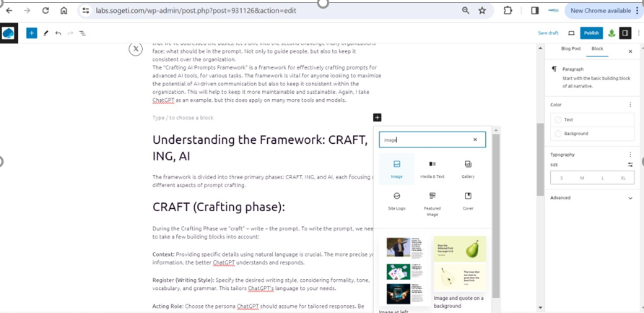The image size is (644, 313).
Task: Open the Preview device icon
Action: (571, 33)
